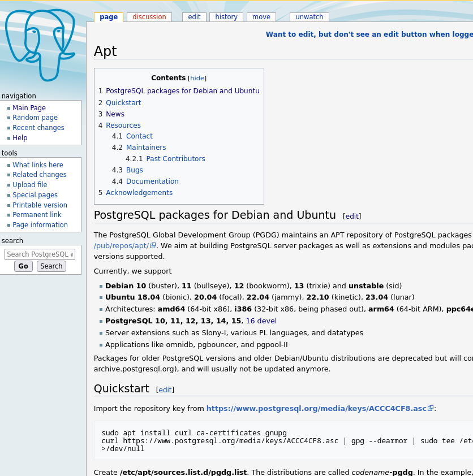Click the Search button
Image resolution: width=473 pixels, height=476 pixels.
51,266
